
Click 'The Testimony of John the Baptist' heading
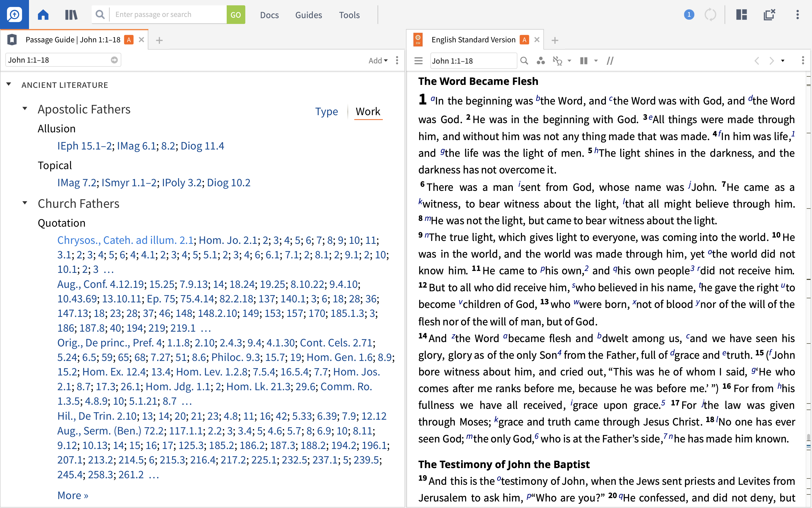coord(504,464)
